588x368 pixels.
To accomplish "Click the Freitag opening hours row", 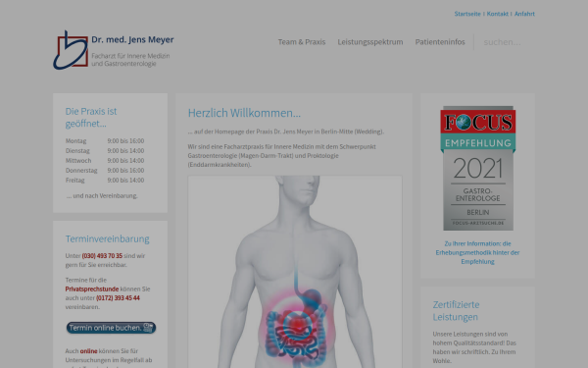I will [105, 180].
